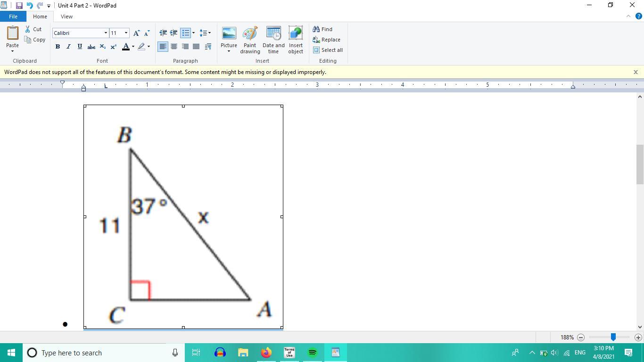Grow font size with the A button

(x=136, y=33)
